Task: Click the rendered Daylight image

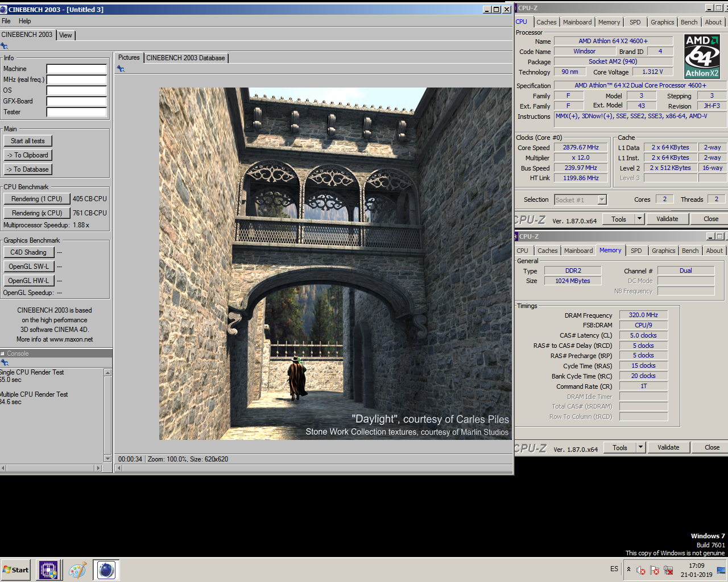Action: [336, 264]
